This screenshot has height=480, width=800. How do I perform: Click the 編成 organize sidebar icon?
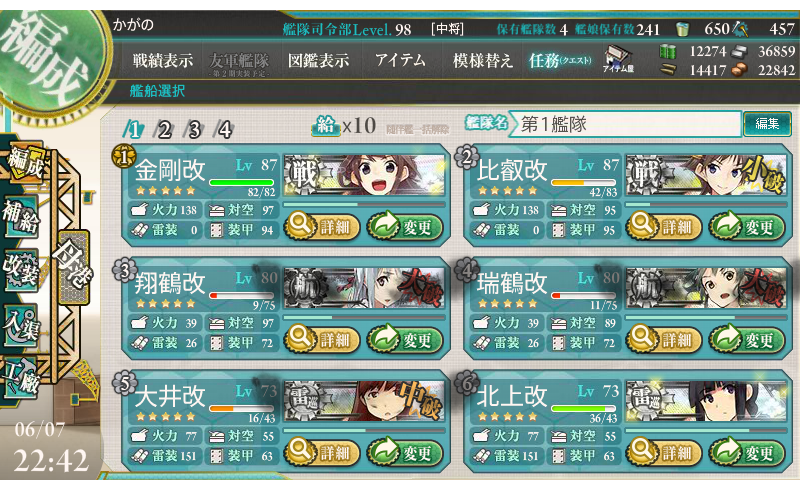click(24, 162)
